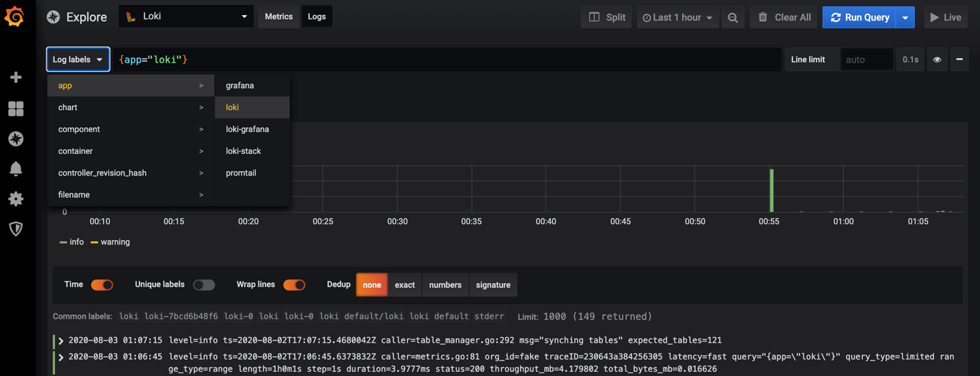Click the Explore compass icon in header
Screen dimensions: 980x376
point(53,17)
